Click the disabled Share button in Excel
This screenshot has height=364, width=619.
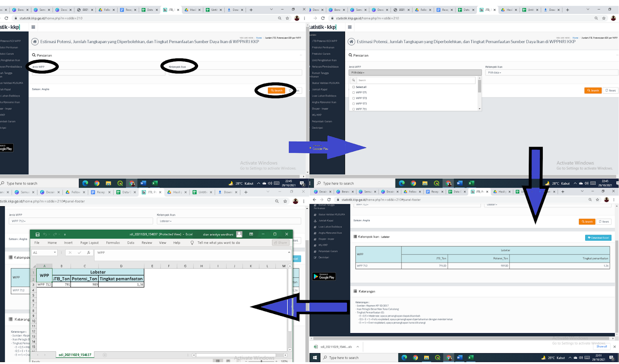point(280,243)
